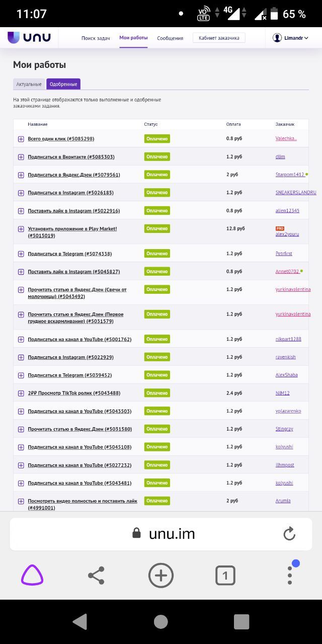Screen dimensions: 322x644
Task: Tap the Android back navigation button
Action: [x=80, y=622]
